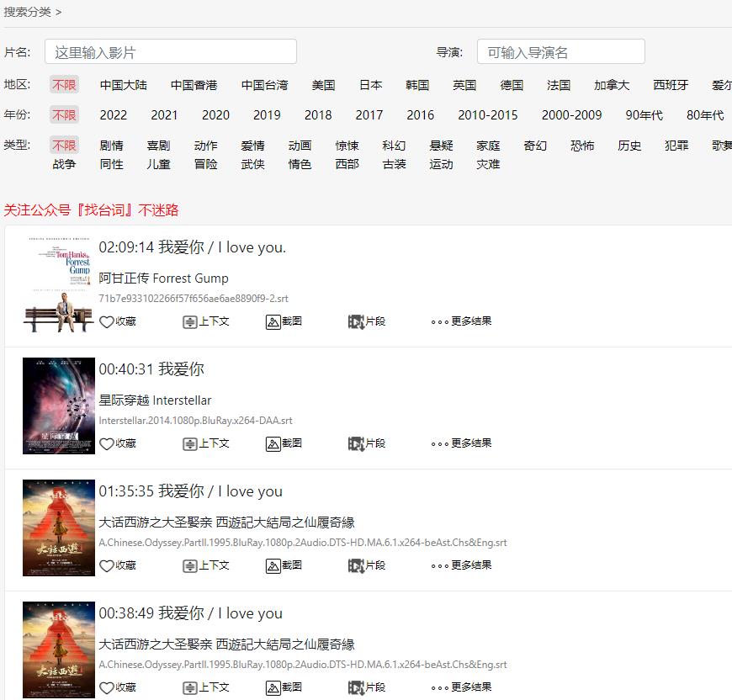Filter region by 日本
This screenshot has height=700, width=732.
click(371, 85)
